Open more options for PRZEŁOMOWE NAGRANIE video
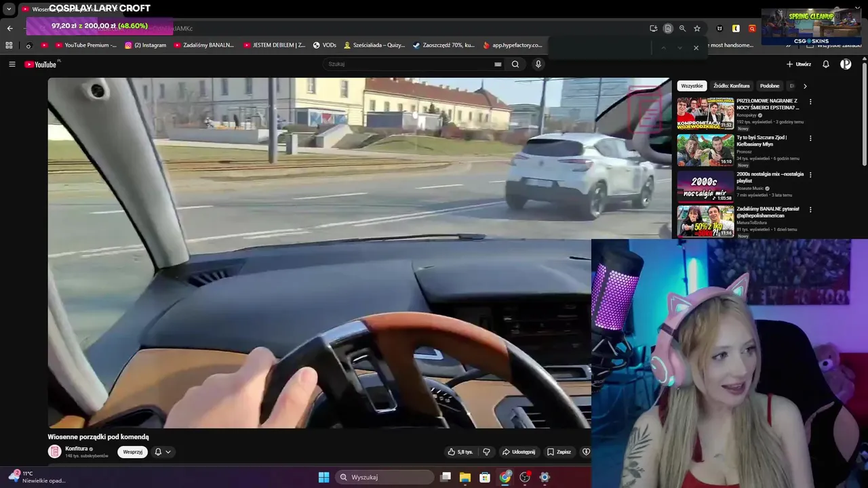Image resolution: width=868 pixels, height=488 pixels. coord(810,102)
